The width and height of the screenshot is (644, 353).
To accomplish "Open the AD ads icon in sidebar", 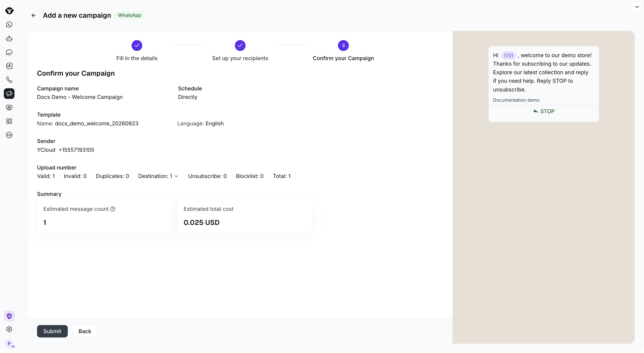I will point(9,107).
